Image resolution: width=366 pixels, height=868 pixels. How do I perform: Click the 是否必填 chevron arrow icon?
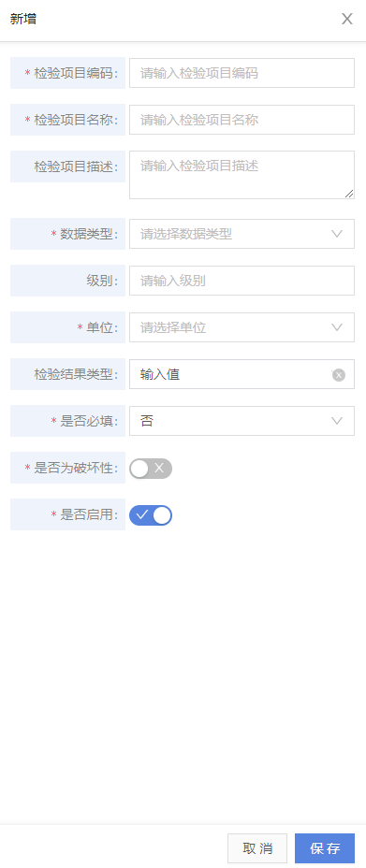click(x=337, y=421)
